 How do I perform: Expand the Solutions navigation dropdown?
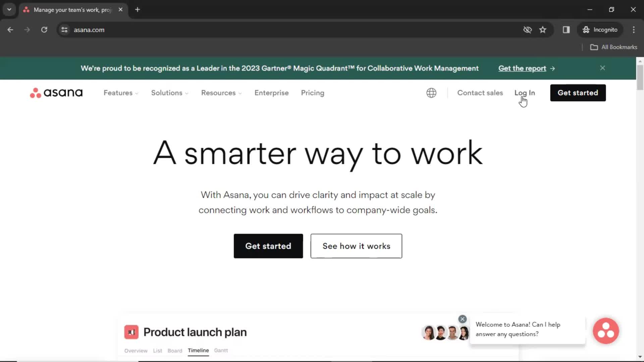point(170,93)
